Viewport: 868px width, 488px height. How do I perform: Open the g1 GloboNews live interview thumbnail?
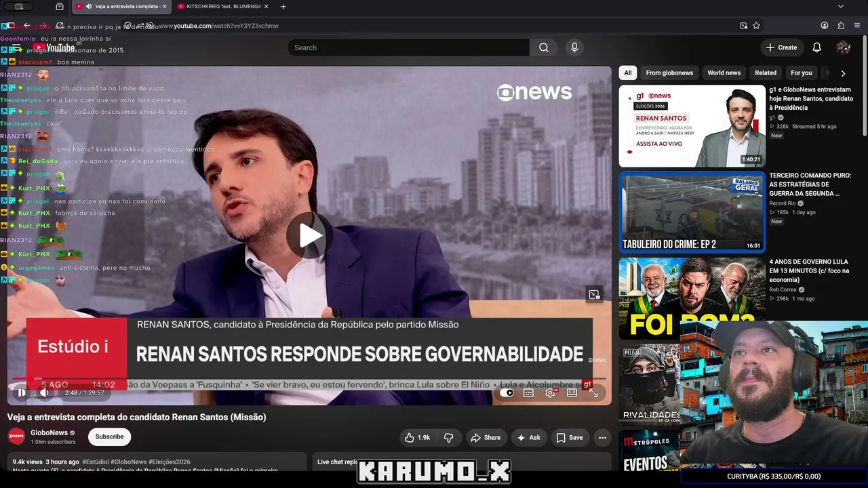[692, 126]
